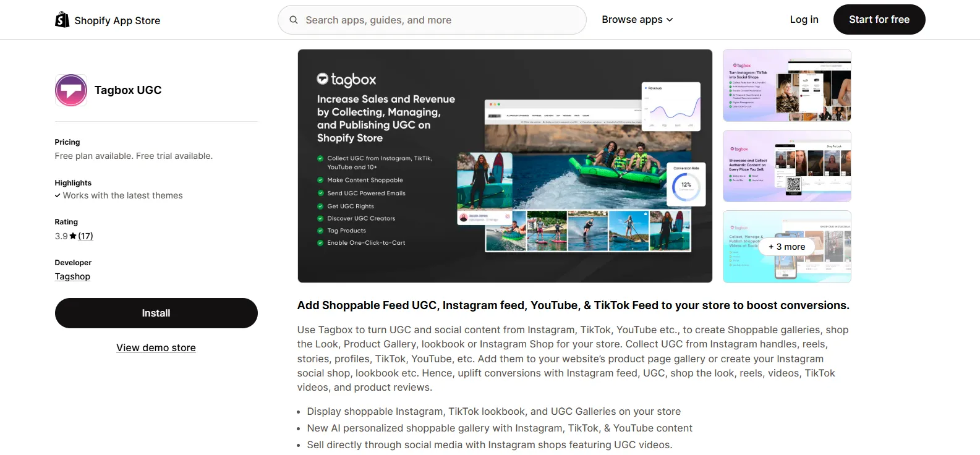
Task: Click the checkmark beside latest themes highlight
Action: point(58,196)
